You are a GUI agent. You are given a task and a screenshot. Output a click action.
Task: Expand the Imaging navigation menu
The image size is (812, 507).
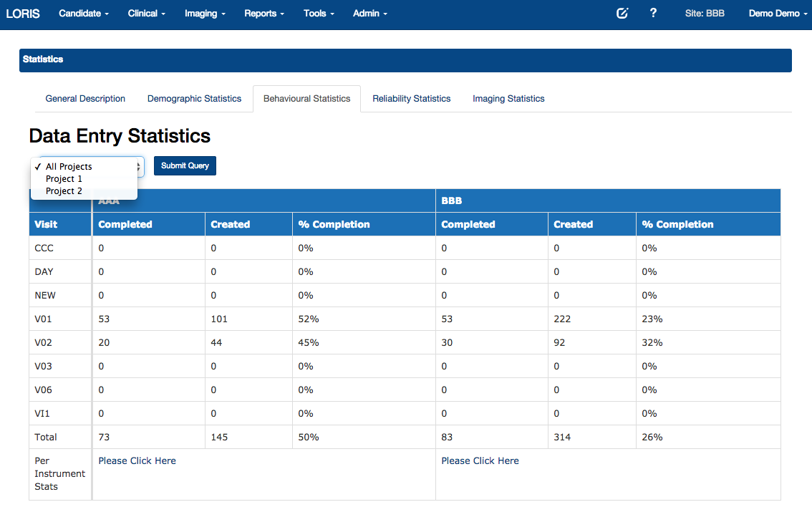click(205, 14)
